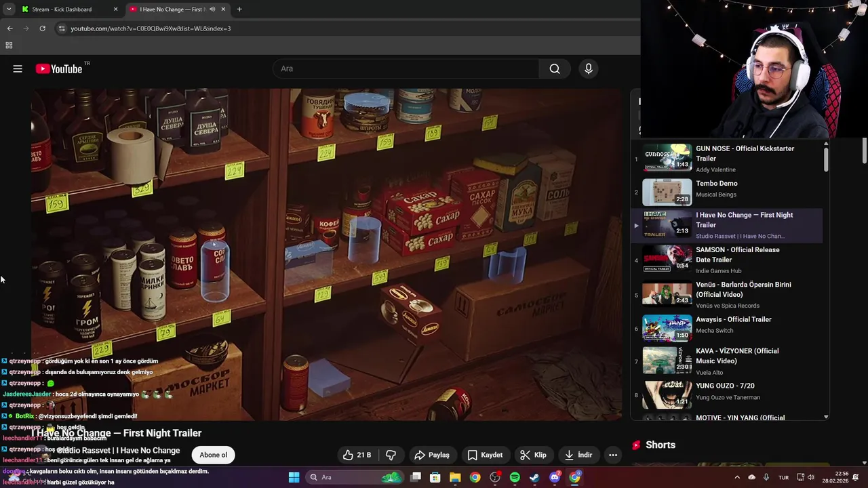Open TUR keyboard language switcher
This screenshot has width=868, height=488.
[x=783, y=477]
